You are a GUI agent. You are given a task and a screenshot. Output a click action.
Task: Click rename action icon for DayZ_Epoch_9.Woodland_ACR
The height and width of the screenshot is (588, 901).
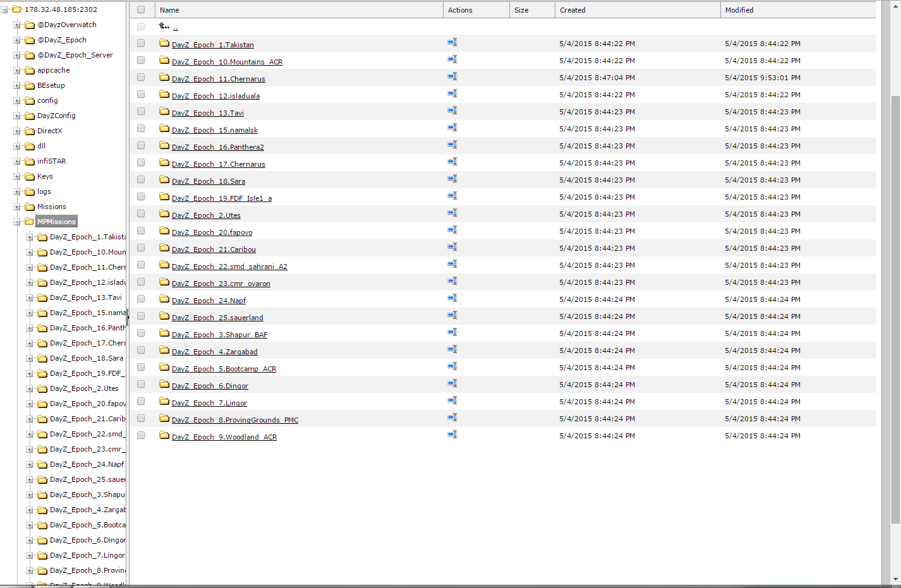tap(452, 435)
